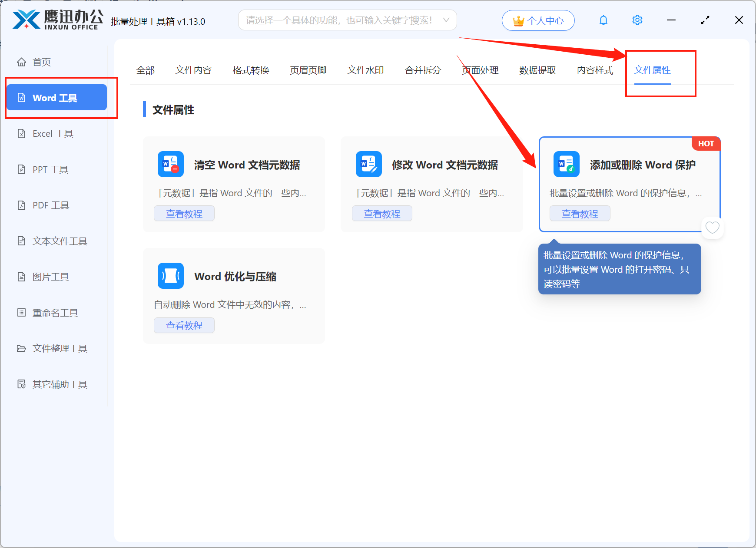Click the HOT badge on Word 保护 card
Viewport: 756px width, 548px height.
[x=706, y=144]
